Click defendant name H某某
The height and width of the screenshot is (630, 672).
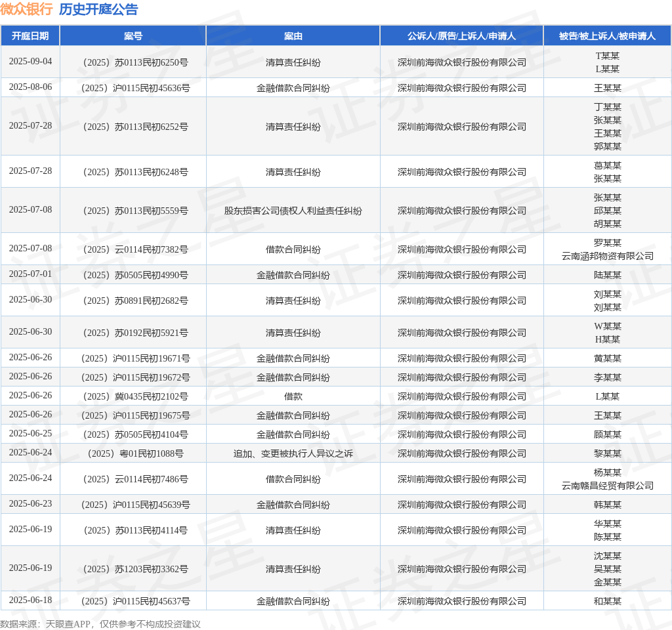607,340
